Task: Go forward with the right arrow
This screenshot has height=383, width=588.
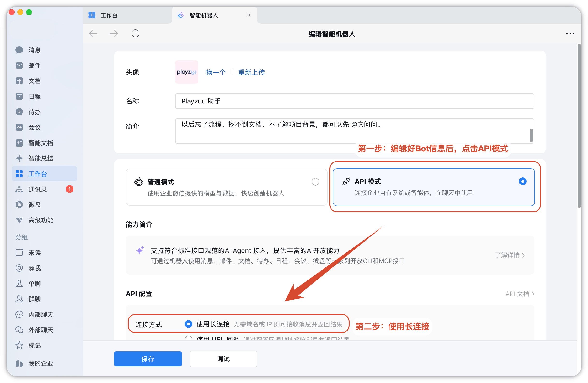Action: (x=114, y=33)
